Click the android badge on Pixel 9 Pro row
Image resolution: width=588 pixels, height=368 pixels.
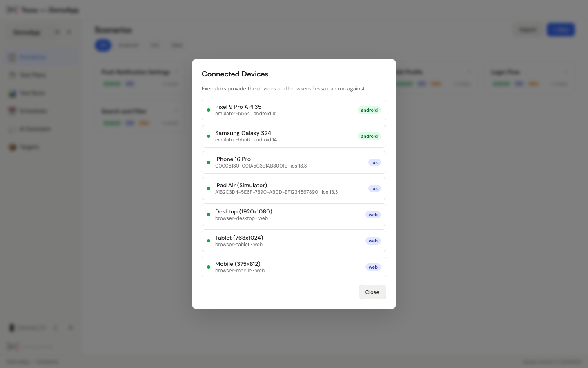pos(369,110)
